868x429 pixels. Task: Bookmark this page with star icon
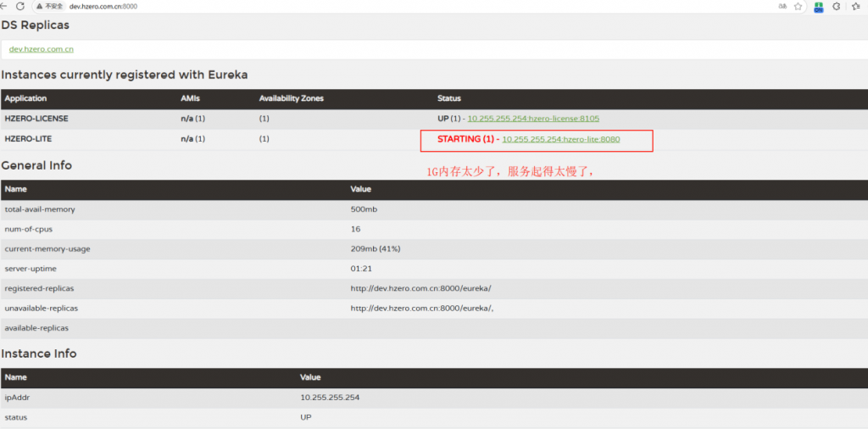click(799, 6)
